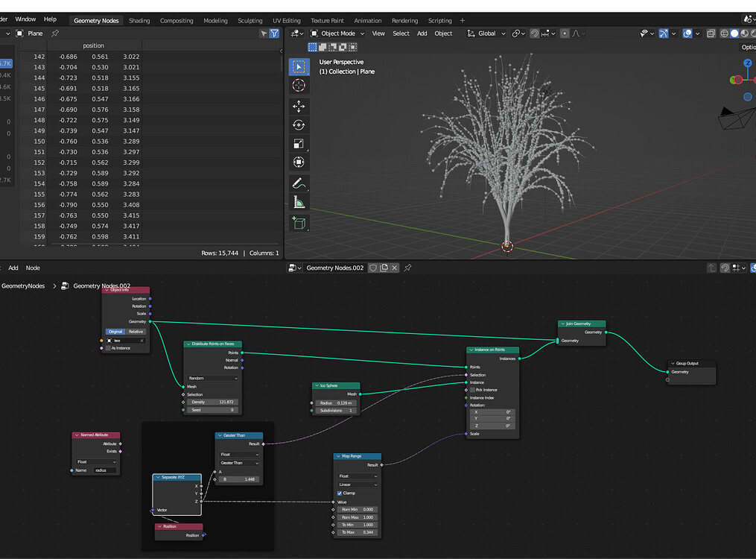Select the Add Cube tool

click(x=299, y=223)
